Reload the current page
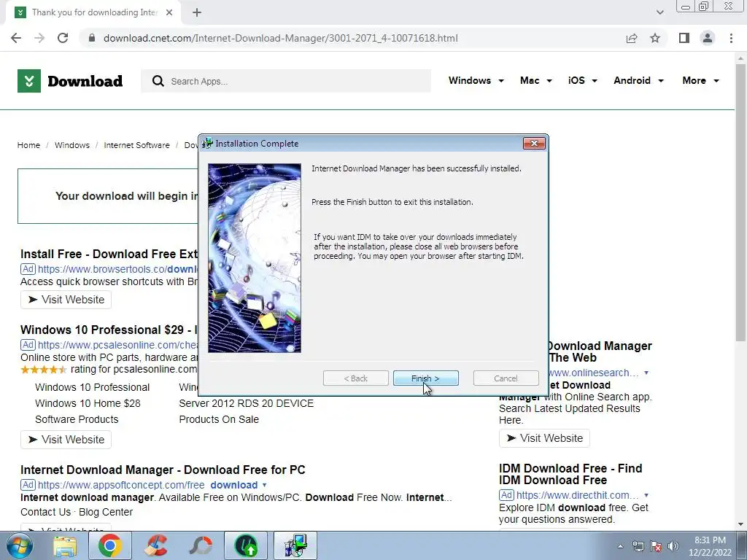Viewport: 747px width, 560px height. click(x=63, y=38)
